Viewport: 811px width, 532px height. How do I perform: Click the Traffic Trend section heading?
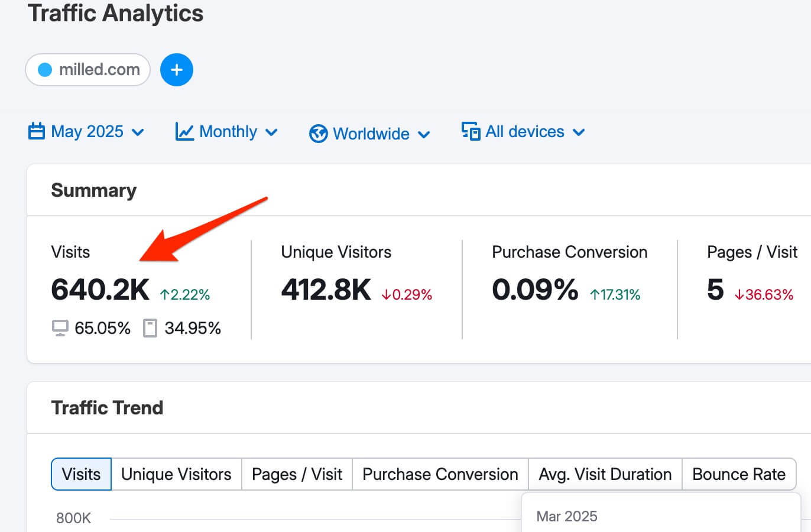(x=107, y=408)
